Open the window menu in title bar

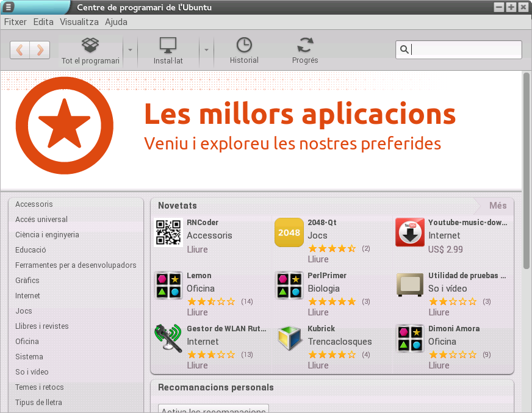7,7
